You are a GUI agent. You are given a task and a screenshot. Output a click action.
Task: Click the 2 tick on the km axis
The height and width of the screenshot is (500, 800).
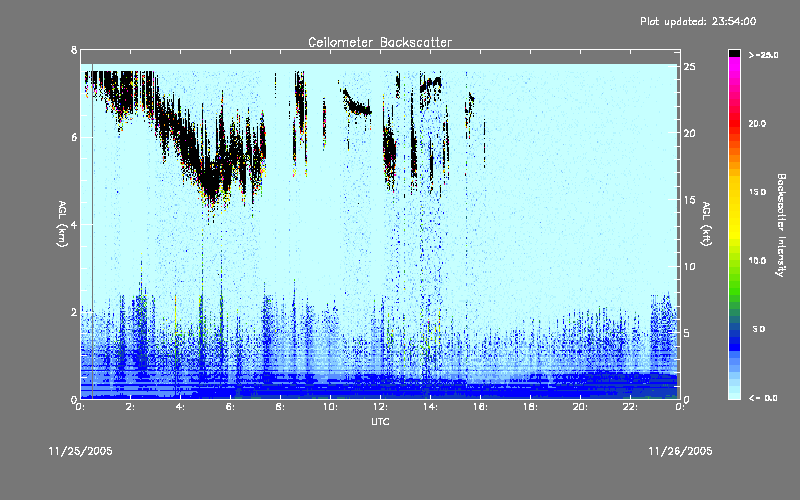point(74,312)
